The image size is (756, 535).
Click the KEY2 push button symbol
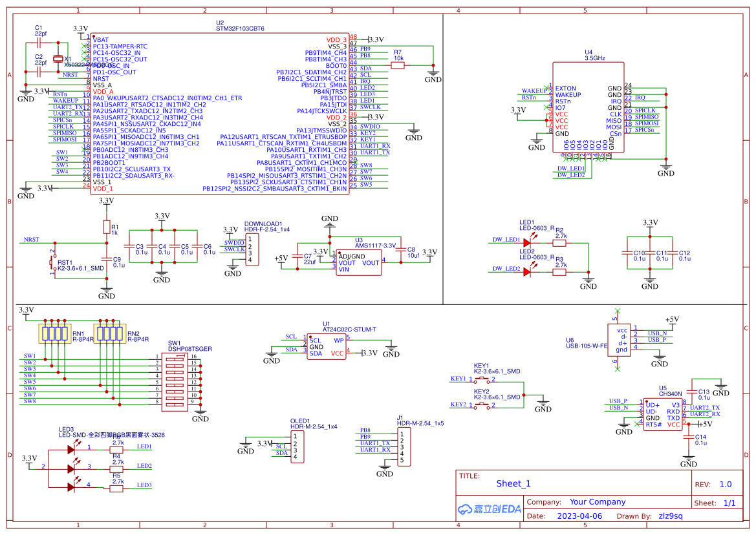point(481,407)
